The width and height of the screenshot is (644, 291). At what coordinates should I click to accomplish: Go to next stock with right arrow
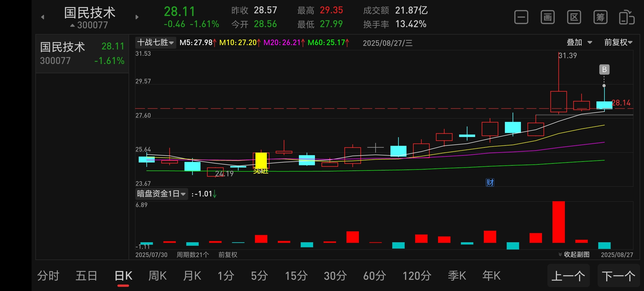(x=137, y=17)
